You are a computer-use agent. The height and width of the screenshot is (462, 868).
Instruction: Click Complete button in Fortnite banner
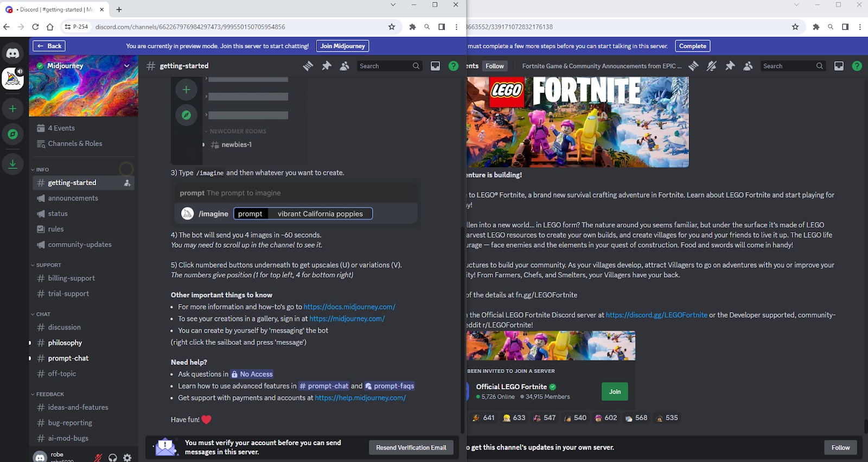pos(693,46)
